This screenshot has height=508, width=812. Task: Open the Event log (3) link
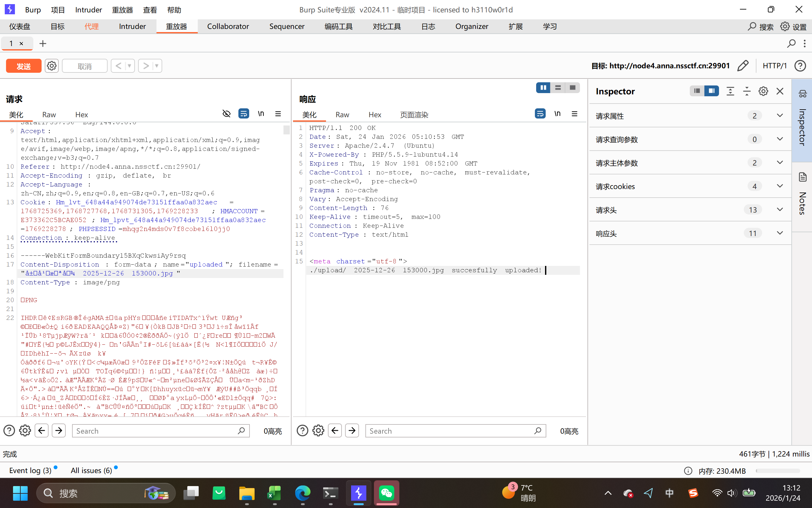point(30,471)
